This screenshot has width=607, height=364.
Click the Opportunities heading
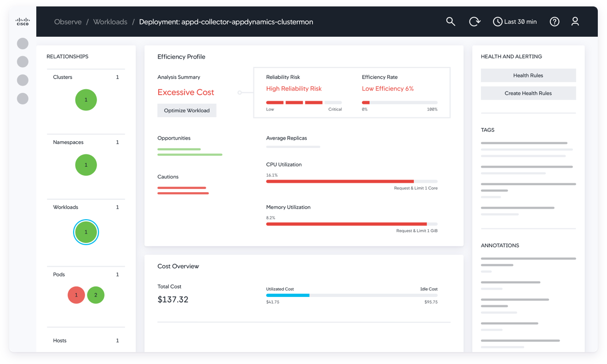click(x=174, y=138)
